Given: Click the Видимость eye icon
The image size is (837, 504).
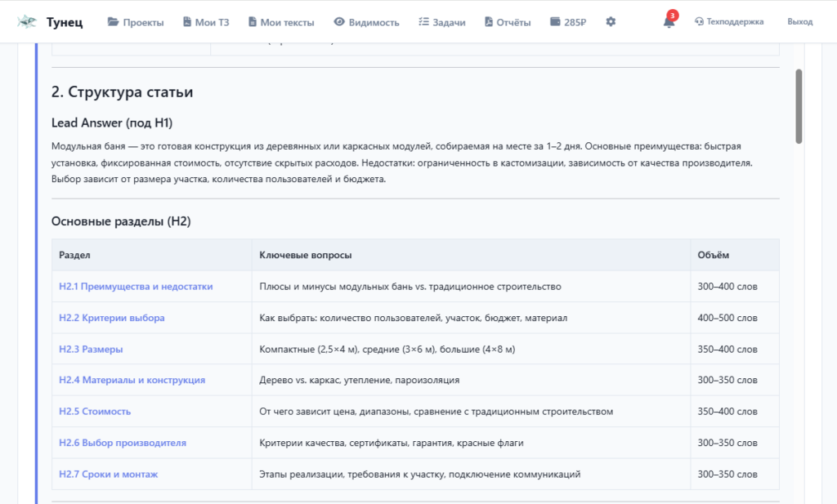Looking at the screenshot, I should (339, 22).
